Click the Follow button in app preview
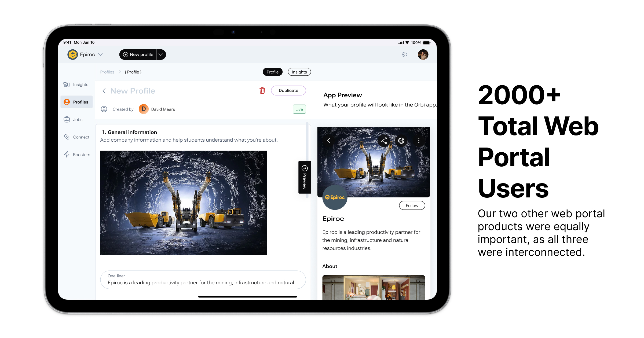The height and width of the screenshot is (338, 644). [411, 205]
